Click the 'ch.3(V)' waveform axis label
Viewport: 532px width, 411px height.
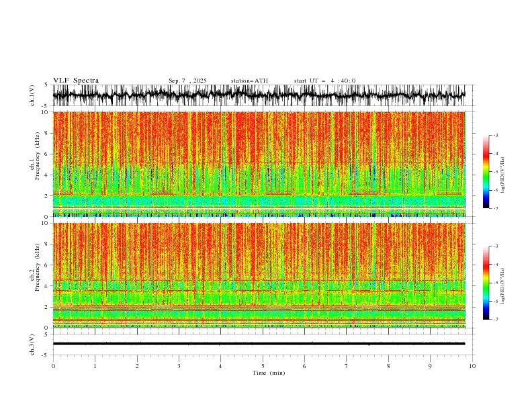tap(32, 345)
